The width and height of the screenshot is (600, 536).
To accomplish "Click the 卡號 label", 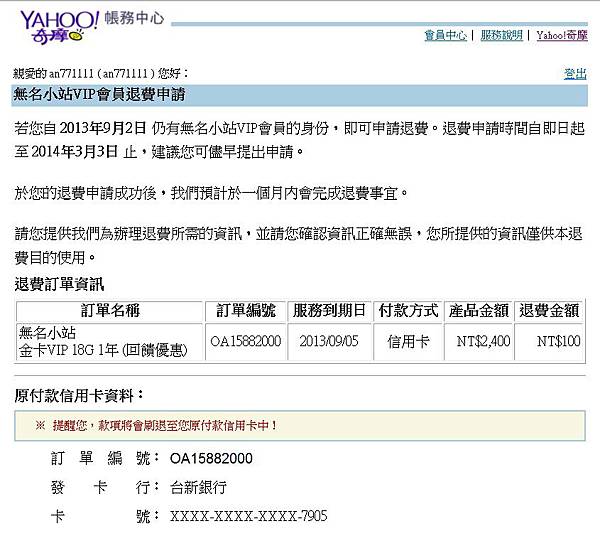I will point(104,516).
